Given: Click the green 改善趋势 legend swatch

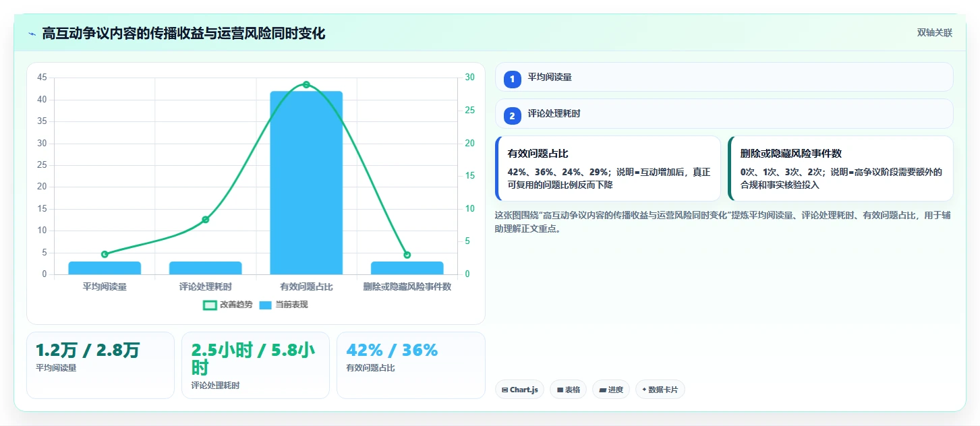Looking at the screenshot, I should point(210,305).
